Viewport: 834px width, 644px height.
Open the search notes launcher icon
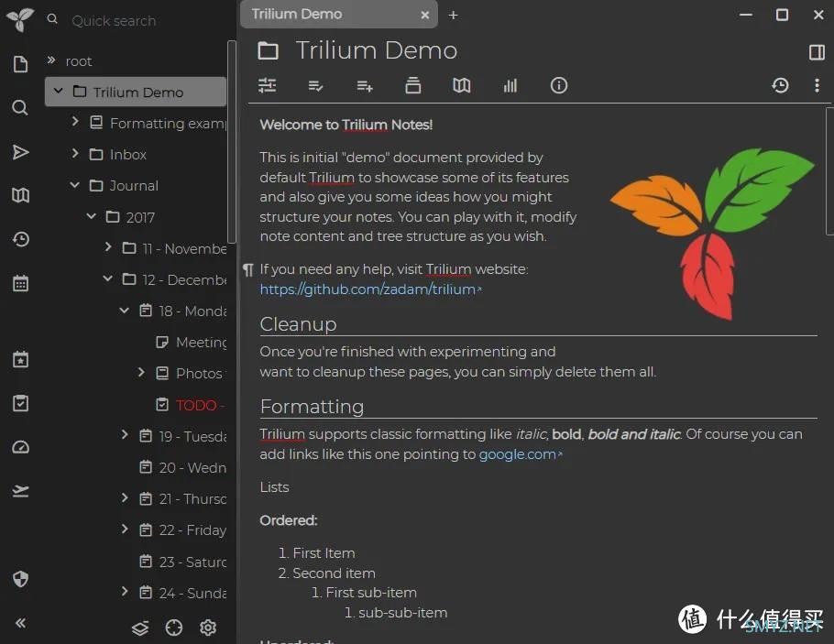click(x=20, y=108)
